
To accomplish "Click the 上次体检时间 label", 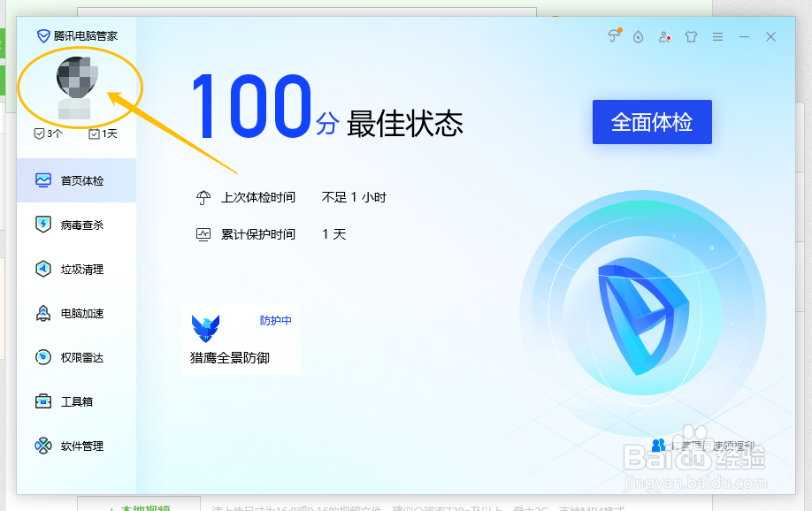I will [258, 197].
